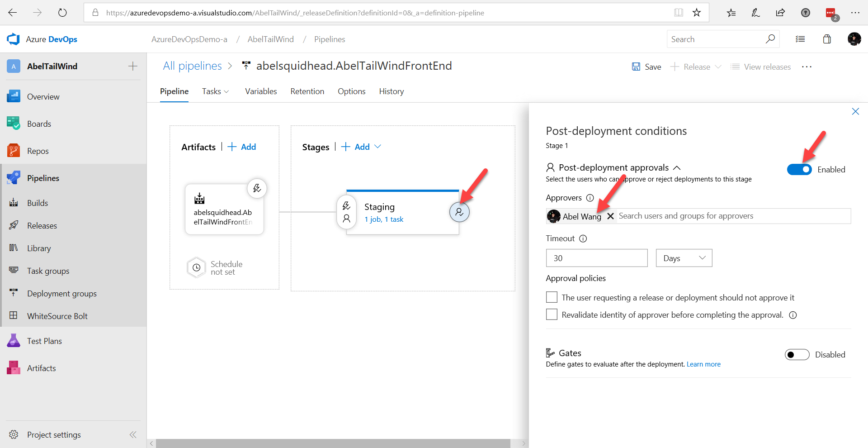The image size is (868, 448).
Task: Open the marketplace shopping bag icon
Action: coord(827,39)
